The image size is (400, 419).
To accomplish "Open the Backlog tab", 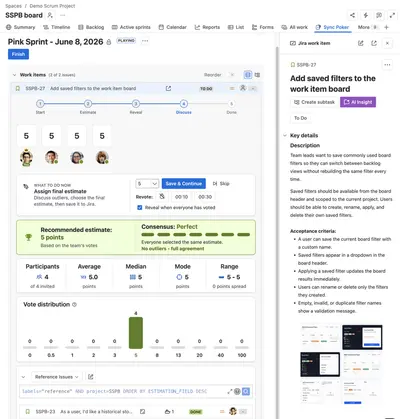I will pos(91,27).
